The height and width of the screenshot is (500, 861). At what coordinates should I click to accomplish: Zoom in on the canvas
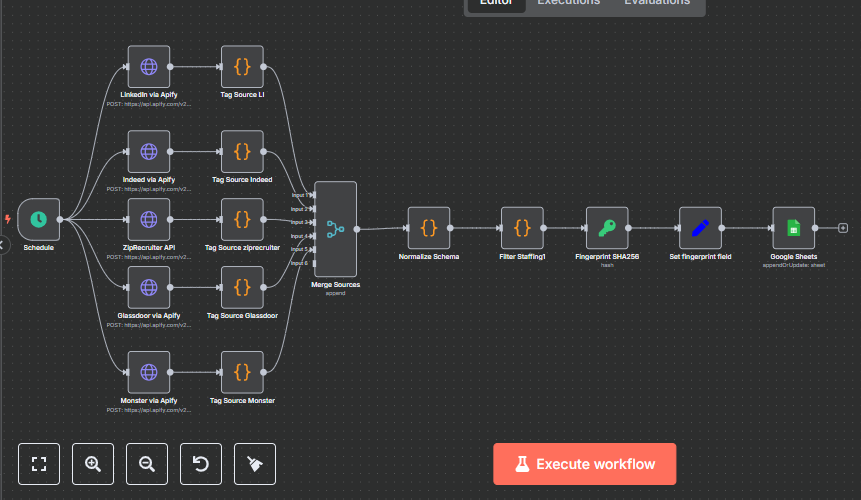(93, 464)
